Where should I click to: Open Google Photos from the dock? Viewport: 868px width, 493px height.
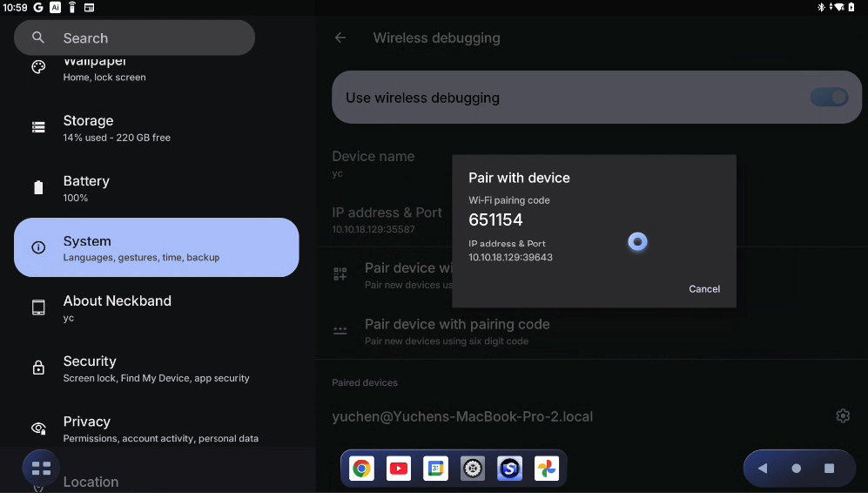click(547, 469)
